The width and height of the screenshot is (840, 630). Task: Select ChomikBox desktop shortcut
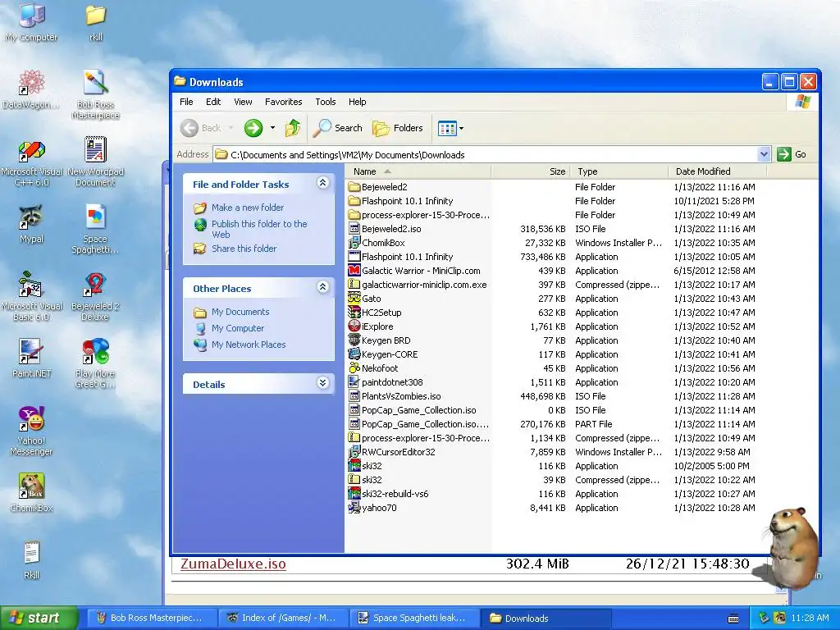click(x=32, y=493)
